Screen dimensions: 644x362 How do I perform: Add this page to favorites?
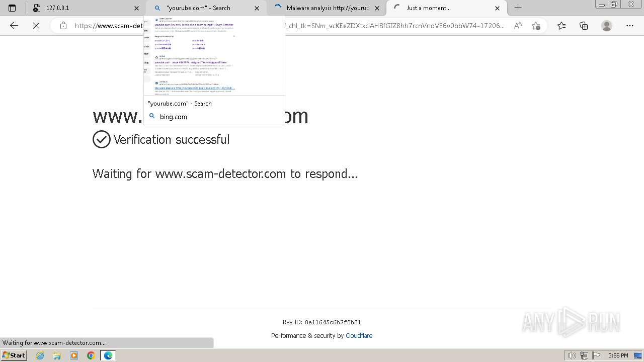(x=536, y=26)
